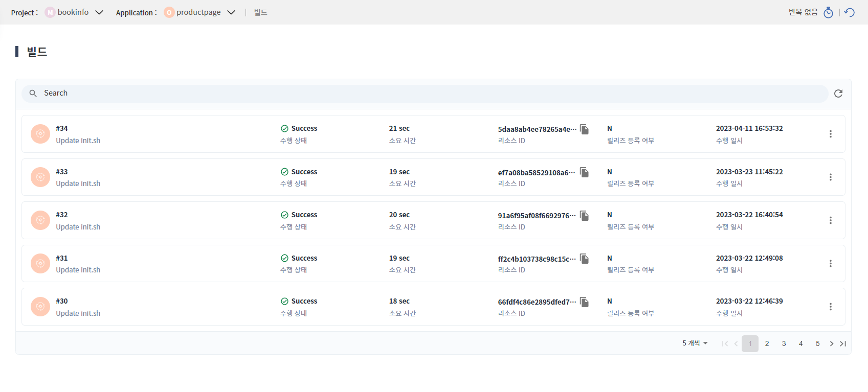The image size is (868, 392).
Task: Click the bookinfo project badge icon
Action: point(50,12)
